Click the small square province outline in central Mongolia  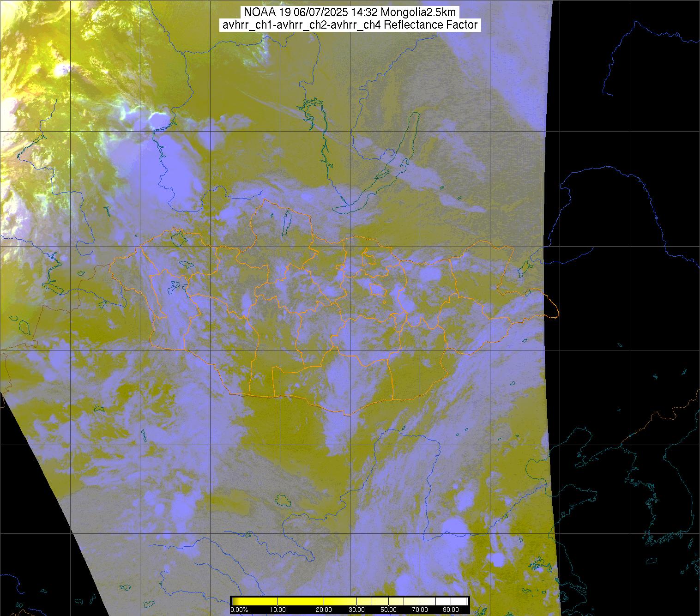(378, 290)
